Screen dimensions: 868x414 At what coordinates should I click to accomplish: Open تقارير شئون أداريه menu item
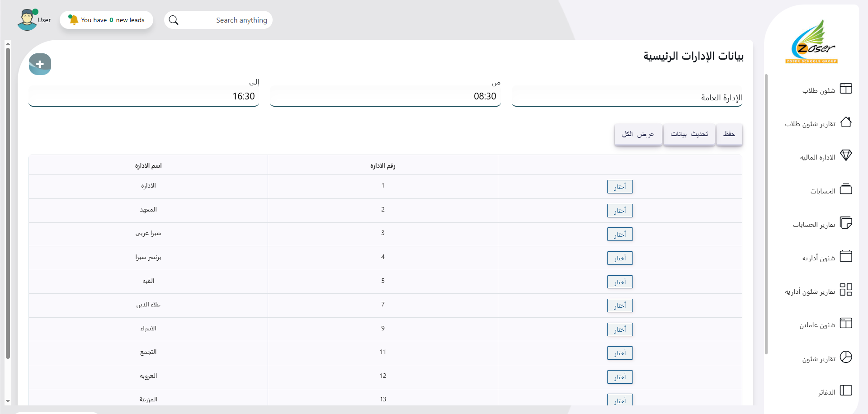tap(810, 292)
